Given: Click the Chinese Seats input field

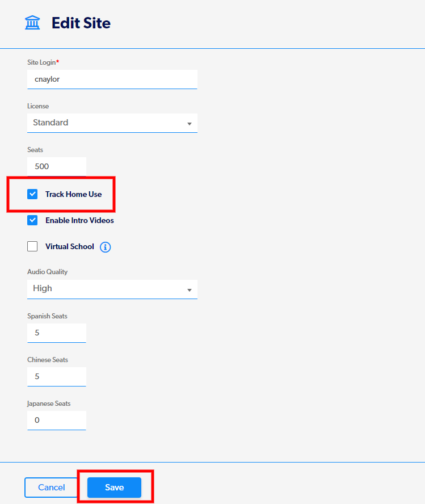Looking at the screenshot, I should pos(57,377).
